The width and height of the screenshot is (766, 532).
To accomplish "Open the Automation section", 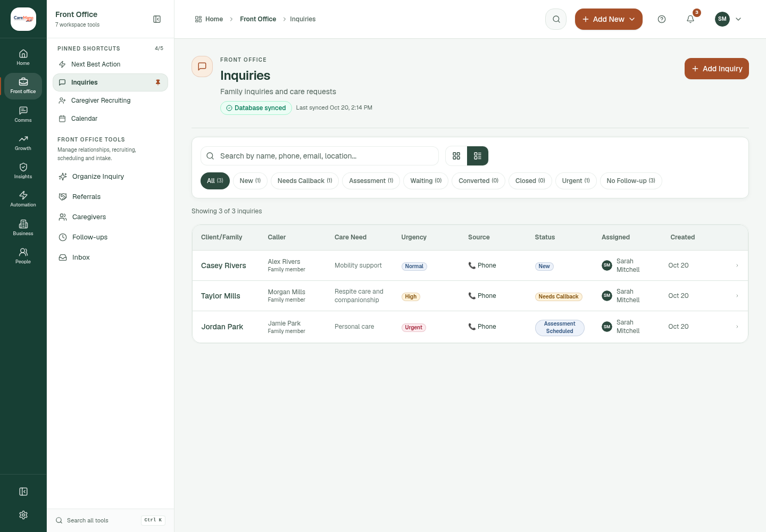I will (x=23, y=199).
